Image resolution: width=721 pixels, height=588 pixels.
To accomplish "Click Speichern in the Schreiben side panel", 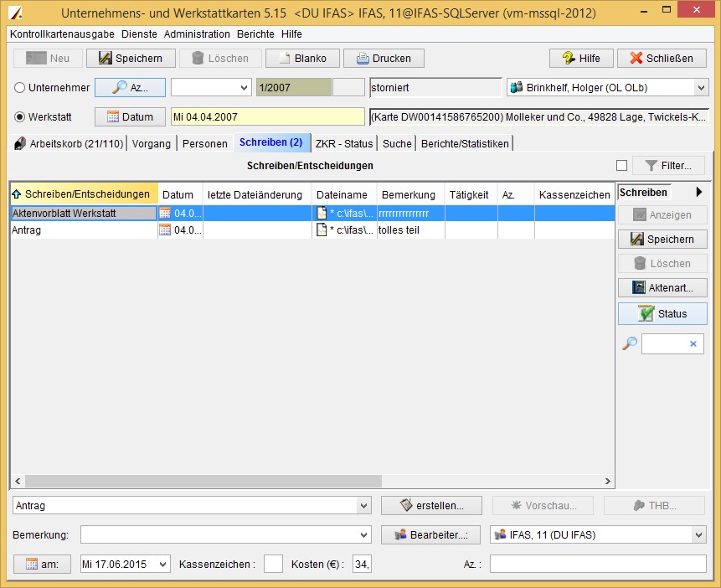I will (x=662, y=240).
